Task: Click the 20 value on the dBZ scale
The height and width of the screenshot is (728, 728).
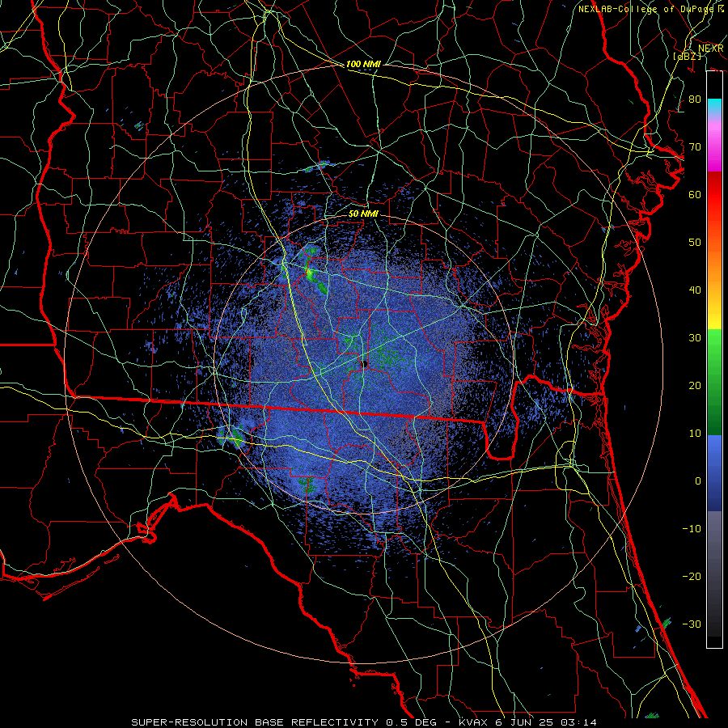Action: (x=695, y=387)
